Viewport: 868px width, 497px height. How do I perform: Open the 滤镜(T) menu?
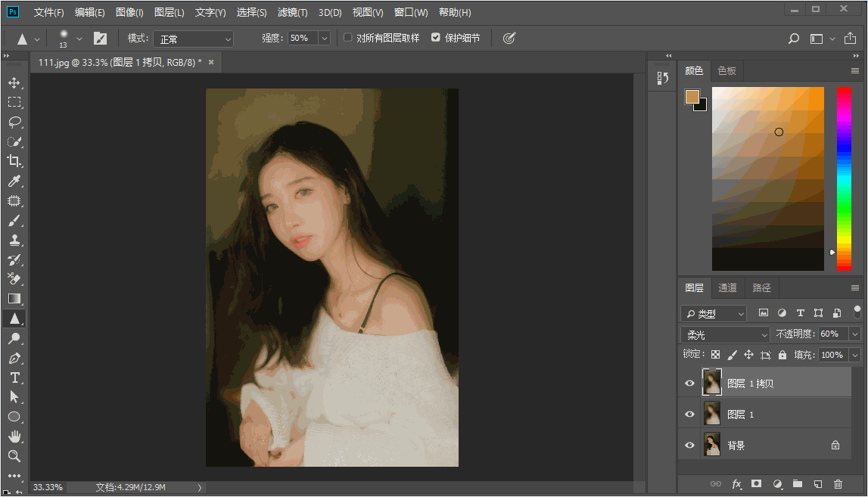pos(292,13)
